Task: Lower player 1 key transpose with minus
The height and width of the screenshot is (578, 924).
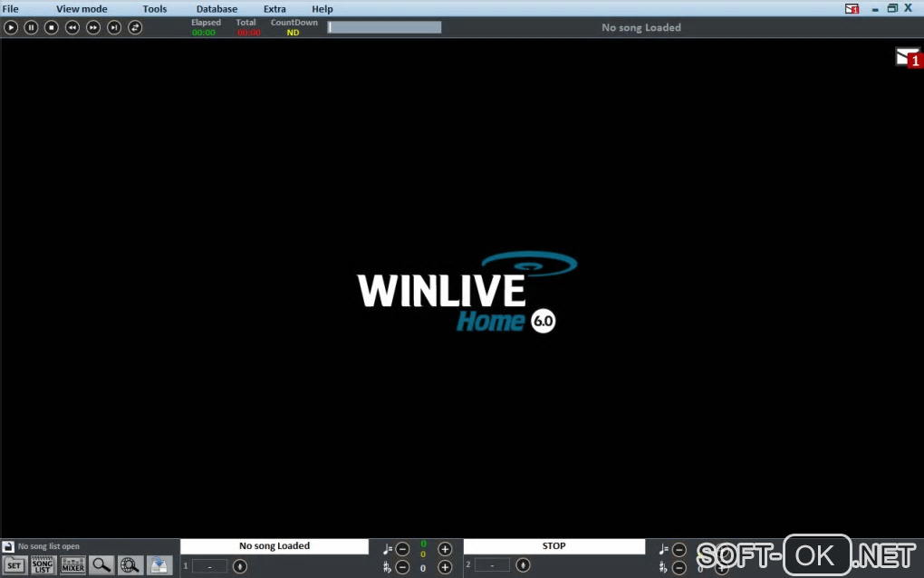Action: coord(402,567)
